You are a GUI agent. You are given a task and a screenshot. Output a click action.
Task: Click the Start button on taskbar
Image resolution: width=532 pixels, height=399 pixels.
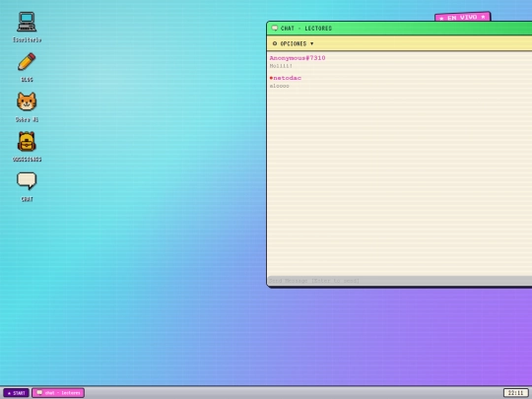[x=17, y=393]
